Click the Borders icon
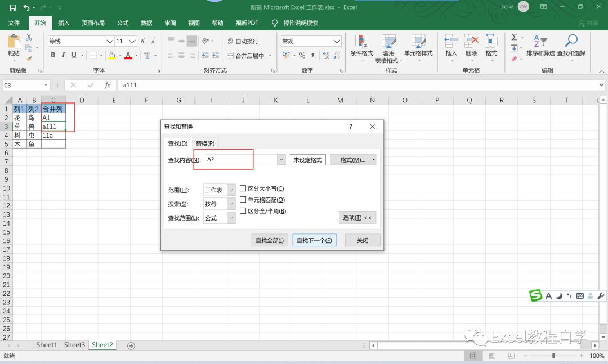This screenshot has height=364, width=608. (93, 56)
